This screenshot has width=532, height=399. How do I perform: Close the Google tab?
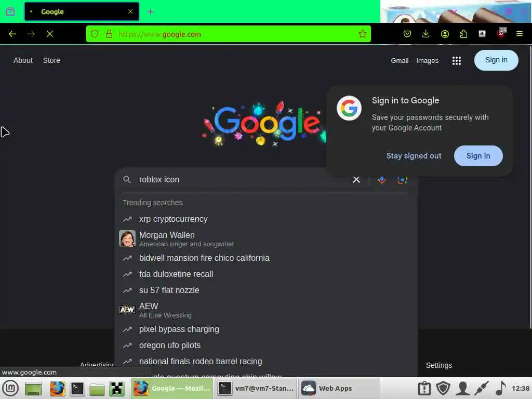click(130, 11)
